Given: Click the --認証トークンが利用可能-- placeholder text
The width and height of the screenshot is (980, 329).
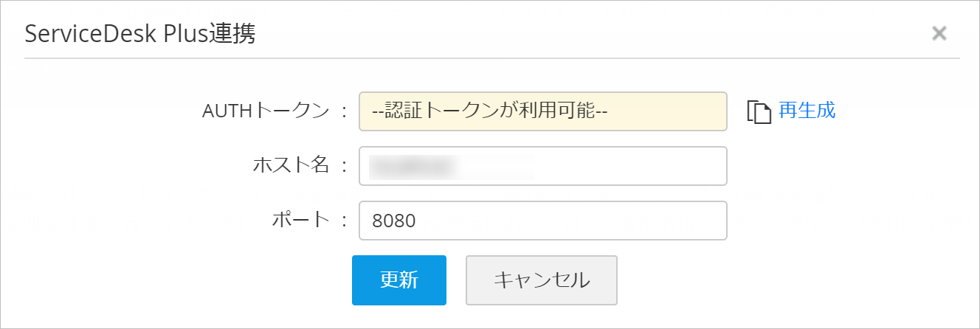Looking at the screenshot, I should pyautogui.click(x=489, y=111).
